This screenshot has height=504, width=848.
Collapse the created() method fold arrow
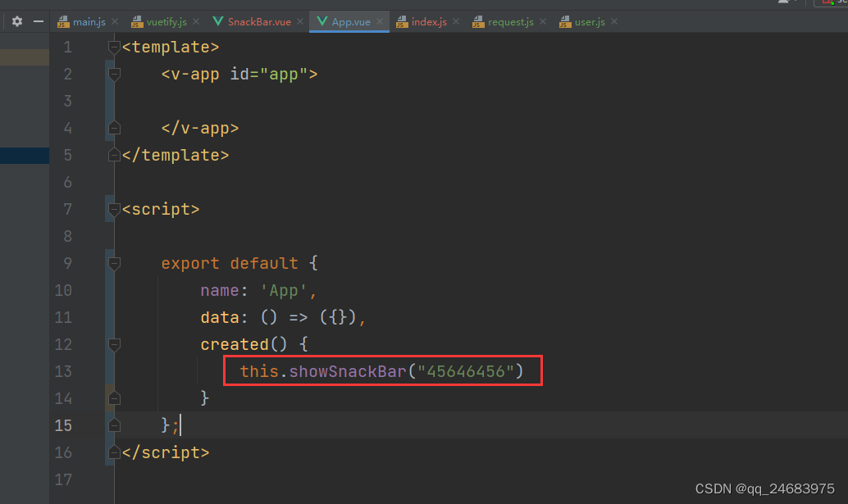pyautogui.click(x=113, y=344)
